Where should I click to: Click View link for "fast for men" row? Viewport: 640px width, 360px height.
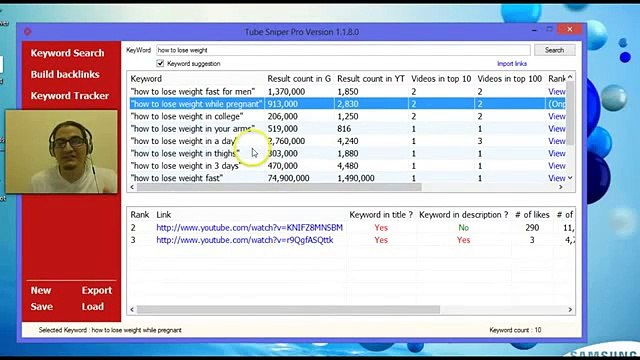(557, 91)
